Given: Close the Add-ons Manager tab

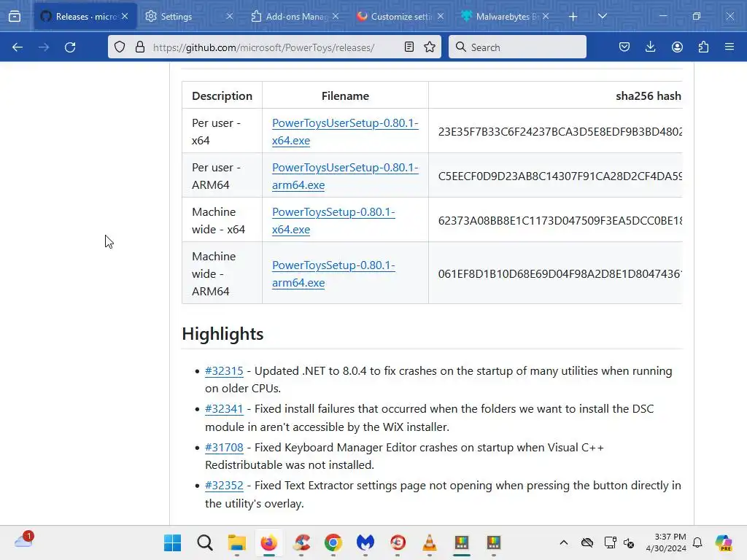Looking at the screenshot, I should tap(336, 16).
